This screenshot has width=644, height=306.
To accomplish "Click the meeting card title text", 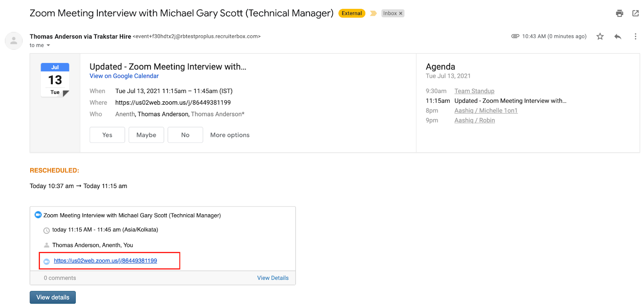I will (x=132, y=215).
